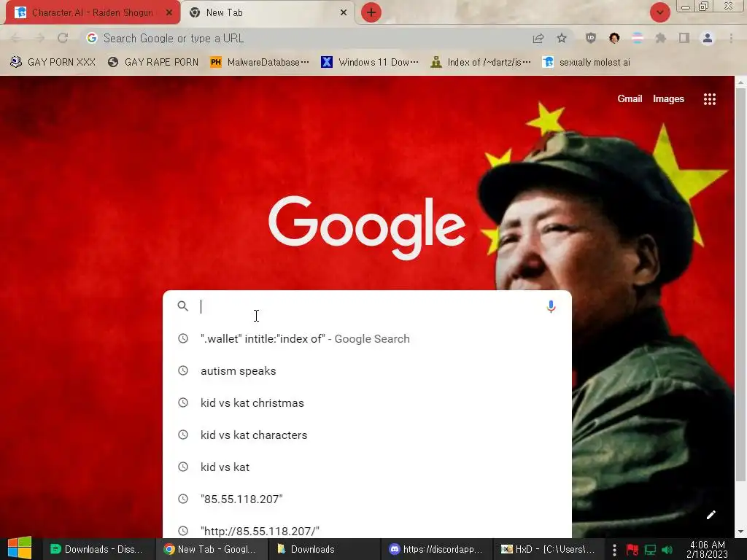This screenshot has width=747, height=560.
Task: Choose the "85.55.118.207" suggestion
Action: tap(367, 499)
